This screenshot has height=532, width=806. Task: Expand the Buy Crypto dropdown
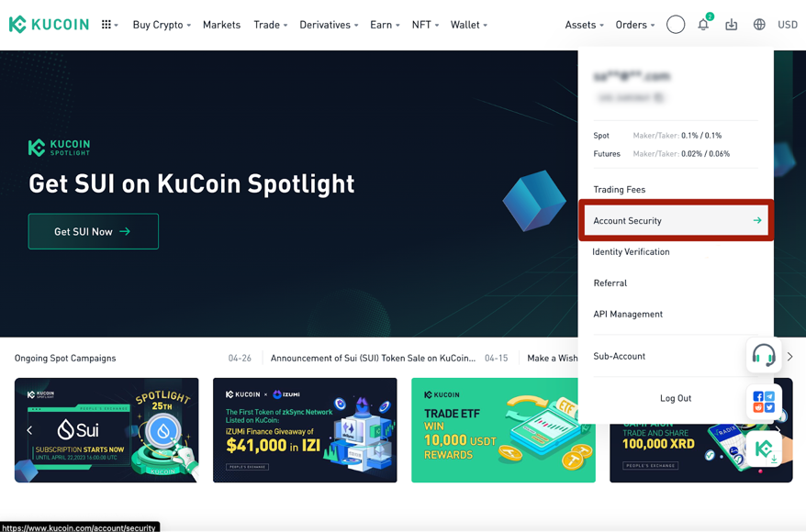pos(162,25)
